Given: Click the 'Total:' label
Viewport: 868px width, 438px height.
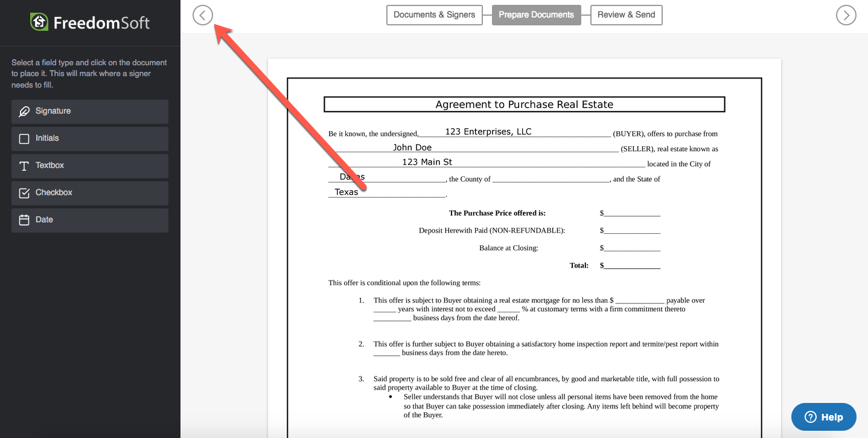Looking at the screenshot, I should coord(579,266).
